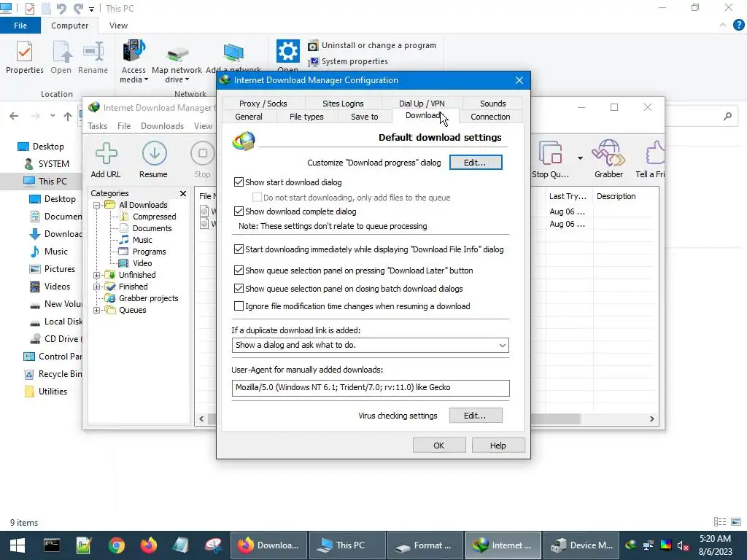Open the Quick Access Toolbar dropdown

pyautogui.click(x=91, y=9)
